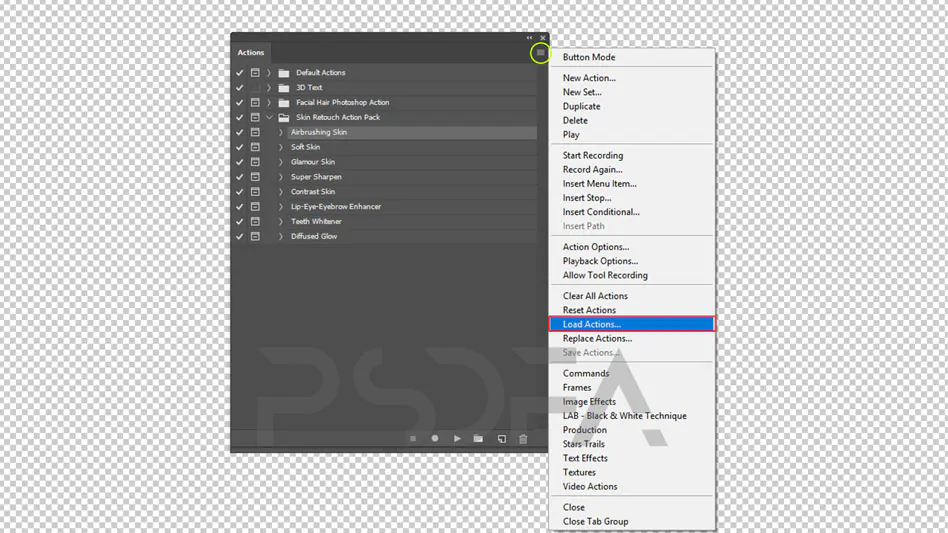Expand the Default Actions set
Screen dimensions: 948x533
(269, 73)
